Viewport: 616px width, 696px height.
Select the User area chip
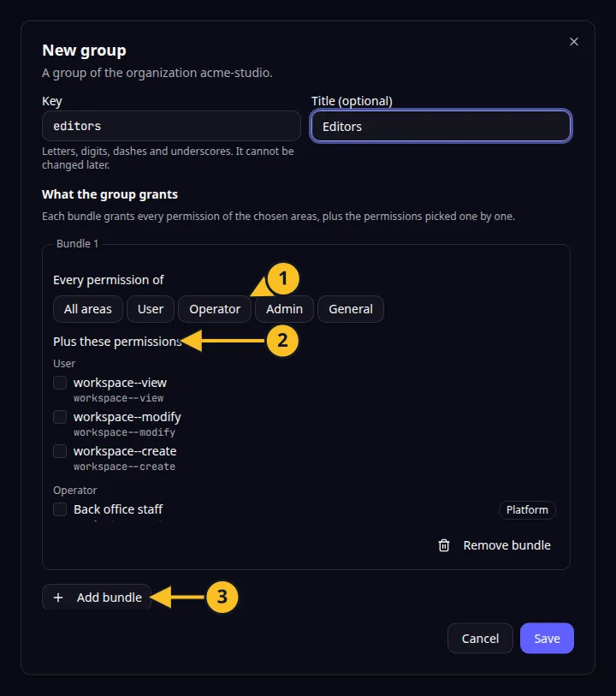pos(151,309)
